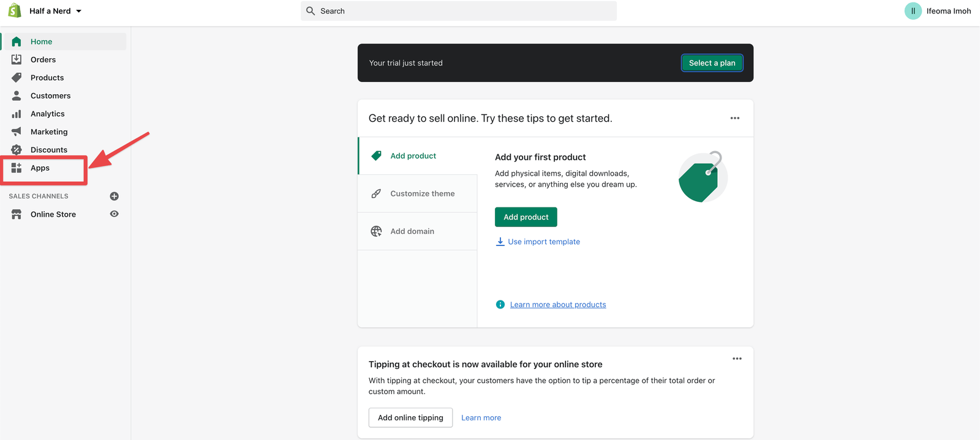The image size is (980, 440).
Task: Click the Shopify logo icon
Action: pos(15,10)
